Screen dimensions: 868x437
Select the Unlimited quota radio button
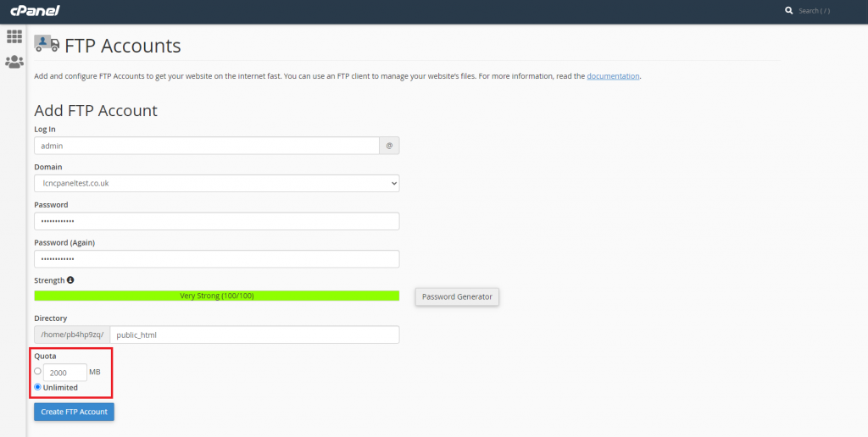37,387
